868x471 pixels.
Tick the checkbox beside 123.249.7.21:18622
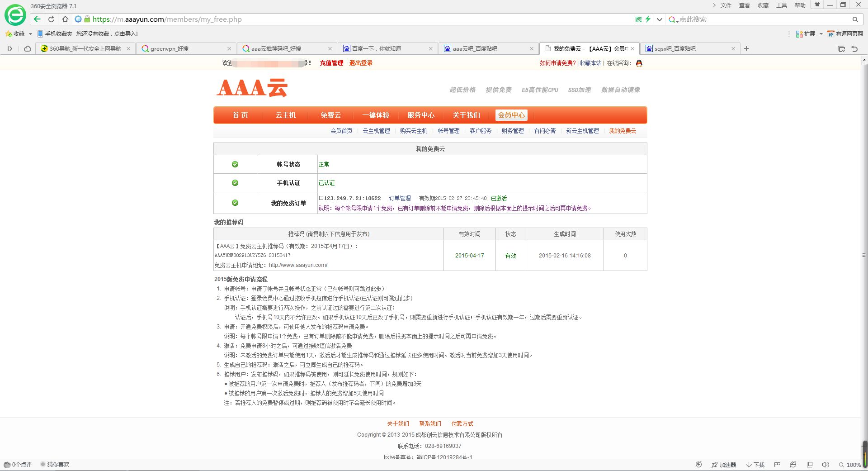point(321,198)
